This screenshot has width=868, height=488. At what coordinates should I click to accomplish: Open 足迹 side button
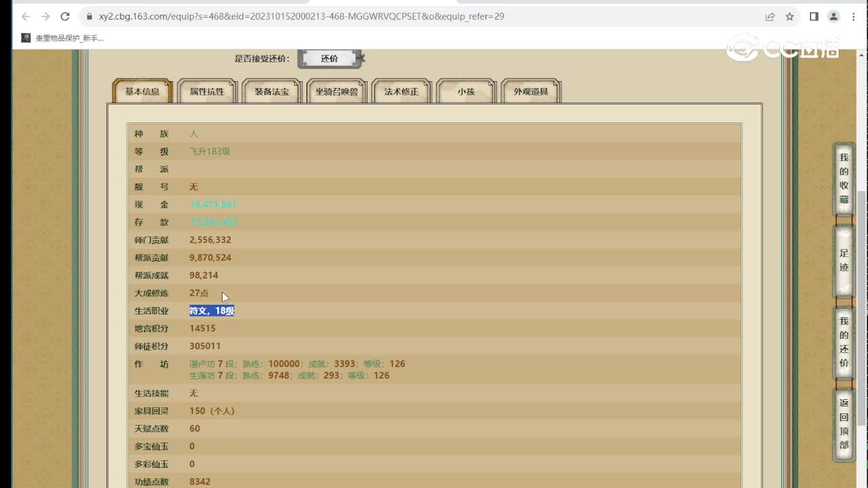point(844,261)
